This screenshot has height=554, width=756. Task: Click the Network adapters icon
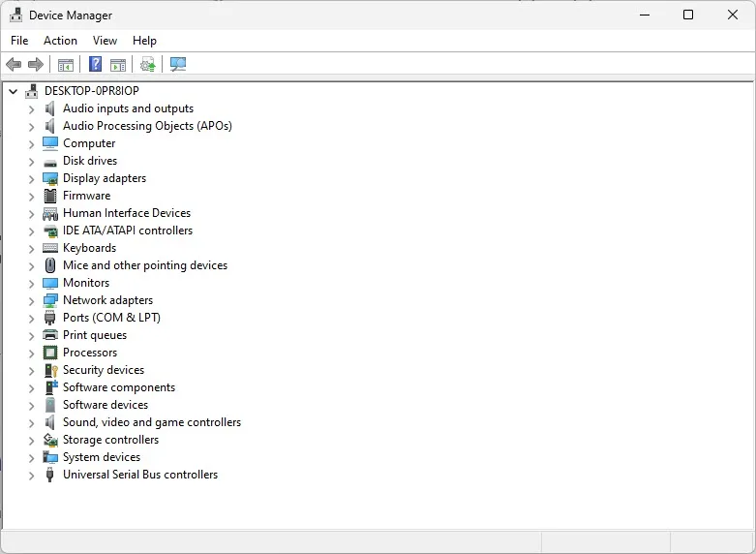click(50, 300)
